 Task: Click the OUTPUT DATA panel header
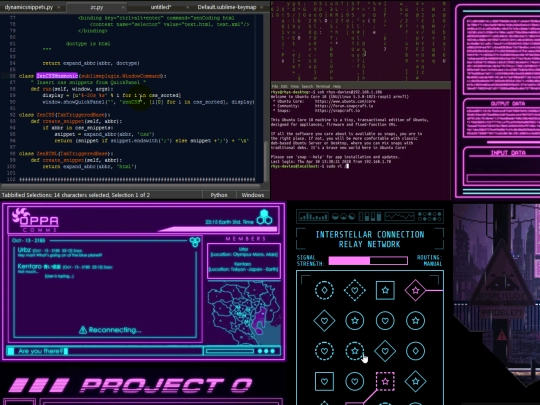508,104
